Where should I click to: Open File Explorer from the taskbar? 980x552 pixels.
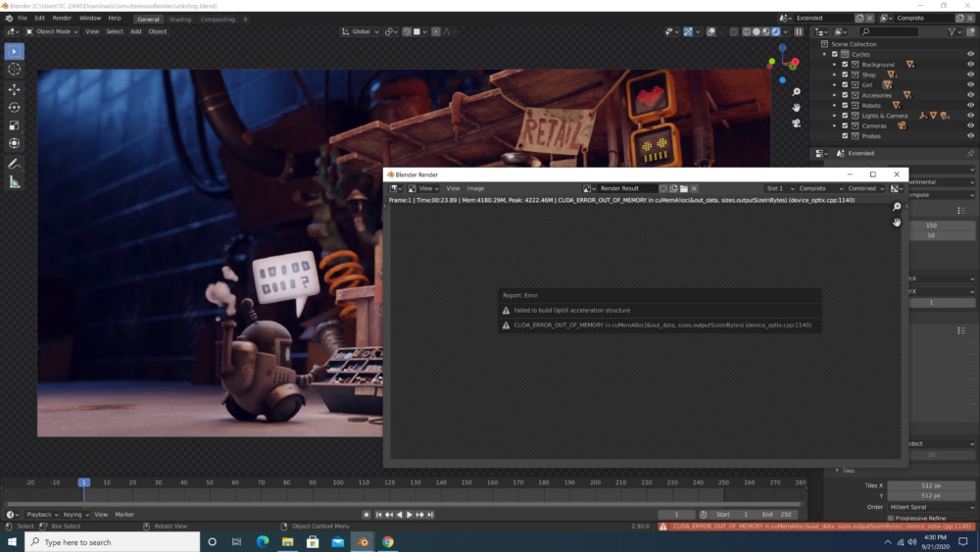[x=287, y=542]
